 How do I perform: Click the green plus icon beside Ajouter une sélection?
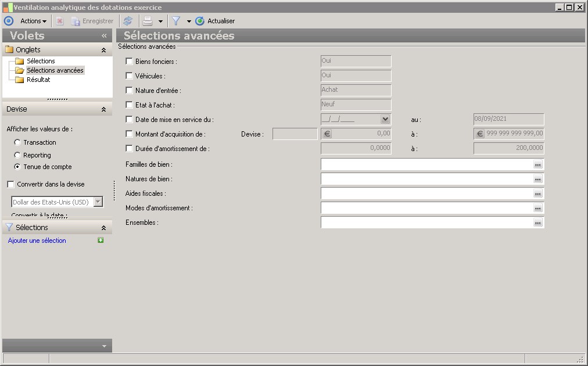point(101,241)
